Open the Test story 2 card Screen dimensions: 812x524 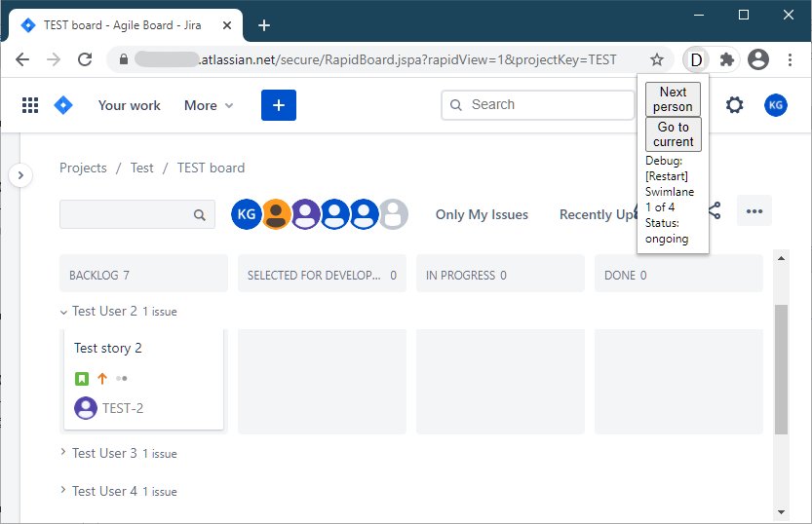tap(143, 379)
